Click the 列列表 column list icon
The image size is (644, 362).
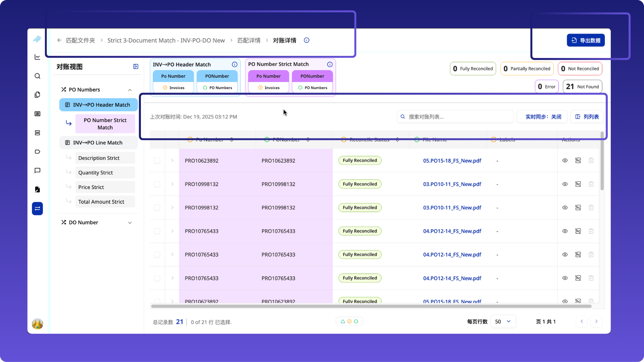pos(587,117)
